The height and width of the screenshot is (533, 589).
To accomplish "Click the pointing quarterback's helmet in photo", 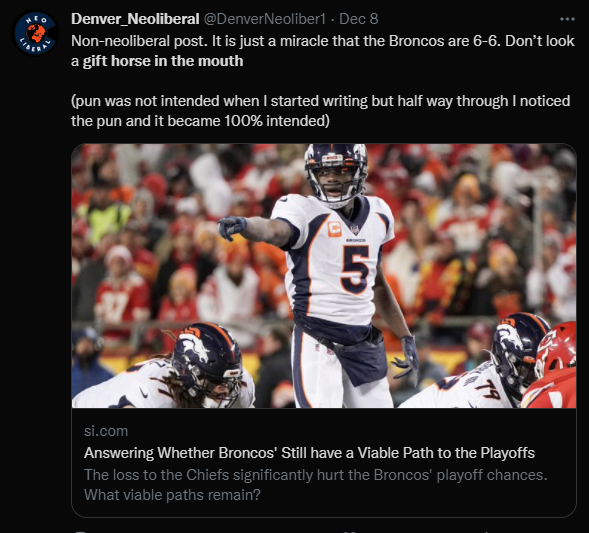I will click(336, 172).
